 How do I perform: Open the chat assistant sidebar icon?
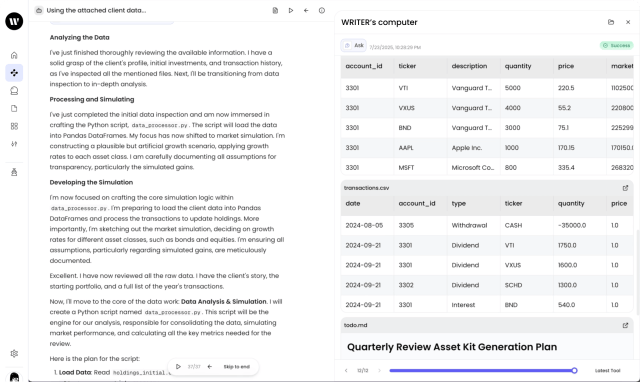14,91
